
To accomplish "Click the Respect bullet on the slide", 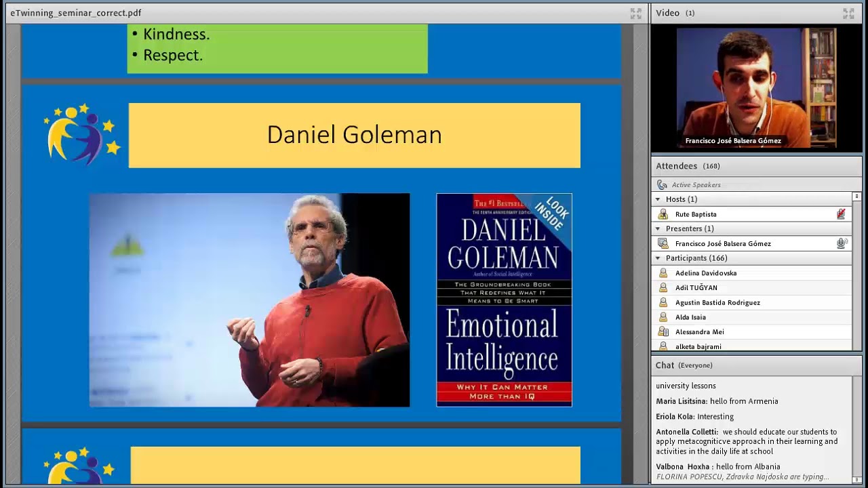I will pyautogui.click(x=173, y=55).
